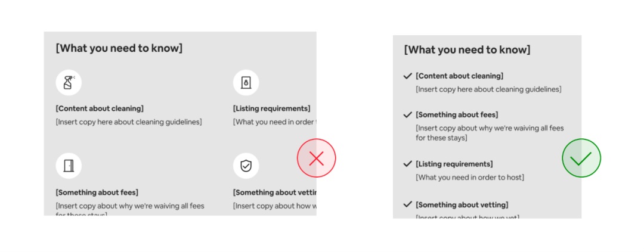Click What you need in order to host text
Image resolution: width=644 pixels, height=252 pixels.
coord(470,178)
